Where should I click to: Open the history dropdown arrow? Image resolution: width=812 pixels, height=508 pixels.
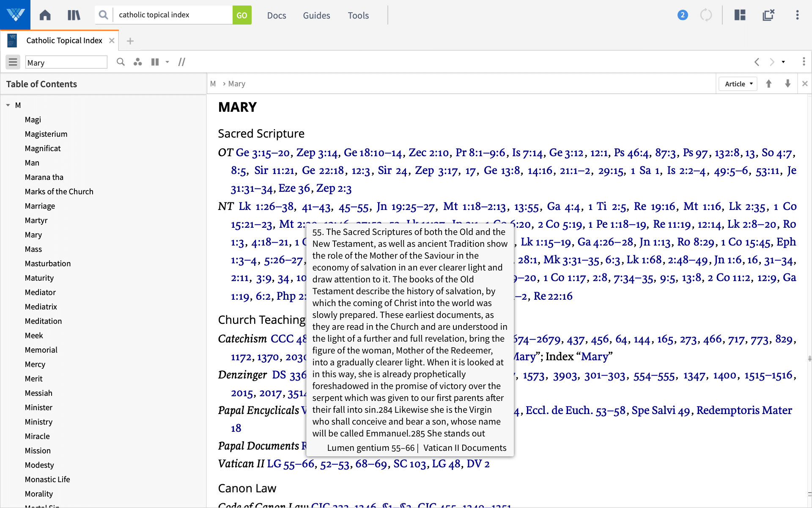pos(783,62)
